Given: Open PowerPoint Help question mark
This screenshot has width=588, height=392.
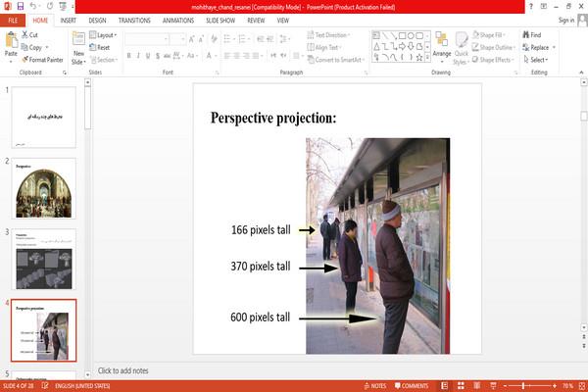Looking at the screenshot, I should pyautogui.click(x=530, y=7).
